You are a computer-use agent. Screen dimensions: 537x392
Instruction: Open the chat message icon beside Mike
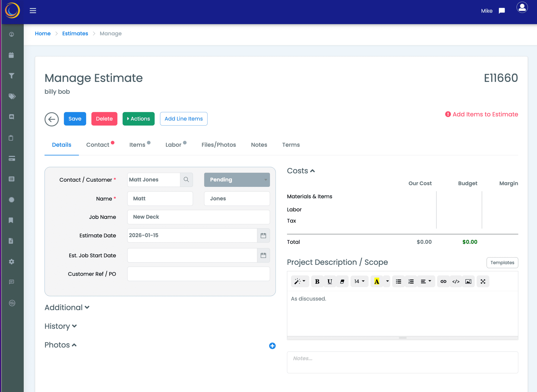click(x=502, y=11)
